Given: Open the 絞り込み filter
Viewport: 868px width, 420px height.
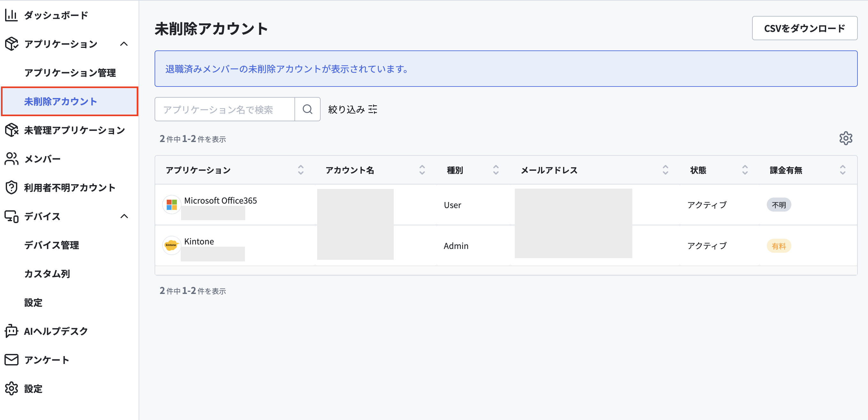Looking at the screenshot, I should 353,109.
